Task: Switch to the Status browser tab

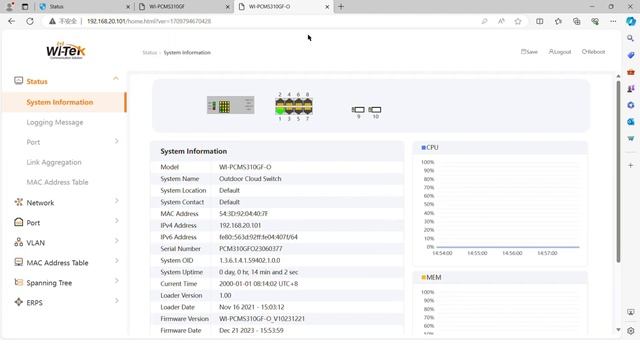Action: 85,7
